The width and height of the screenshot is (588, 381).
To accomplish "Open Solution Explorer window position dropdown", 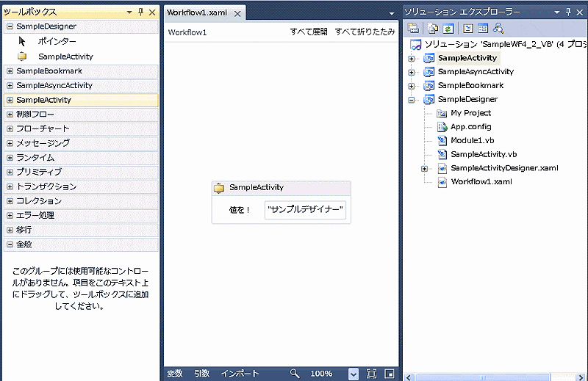I will click(557, 12).
